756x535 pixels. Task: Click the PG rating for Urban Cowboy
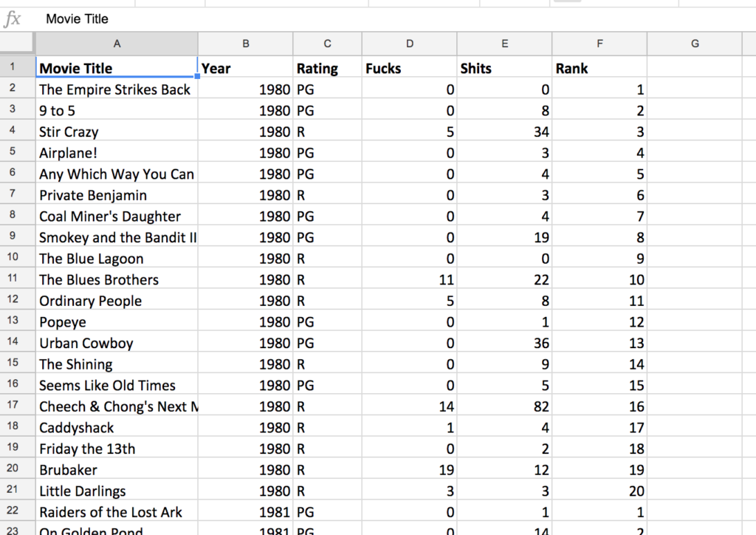pos(327,343)
